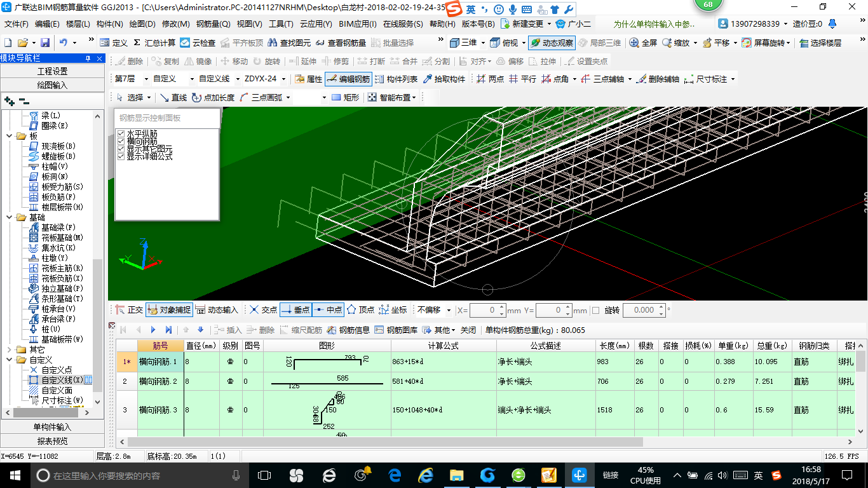Open Windows Start menu
The image size is (868, 488).
[15, 475]
